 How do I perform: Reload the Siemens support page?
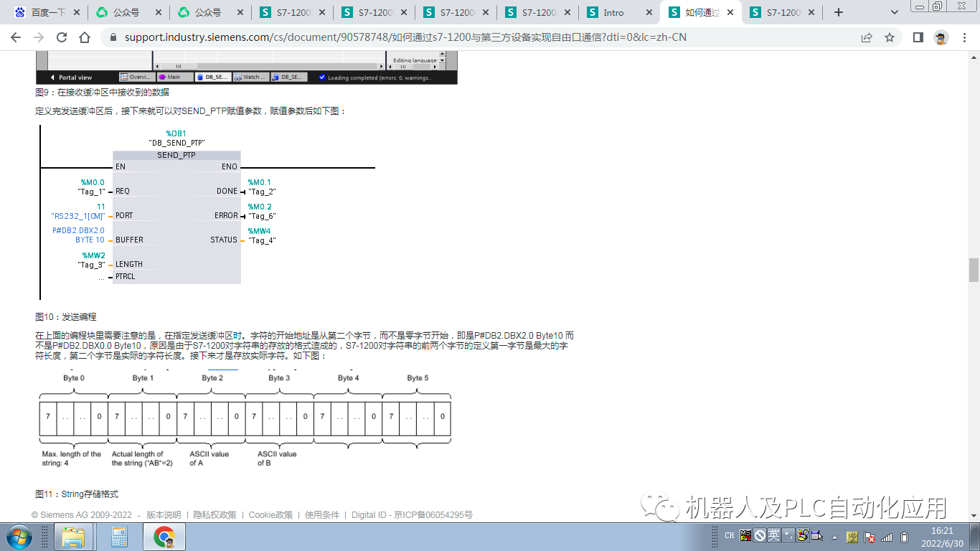[62, 37]
